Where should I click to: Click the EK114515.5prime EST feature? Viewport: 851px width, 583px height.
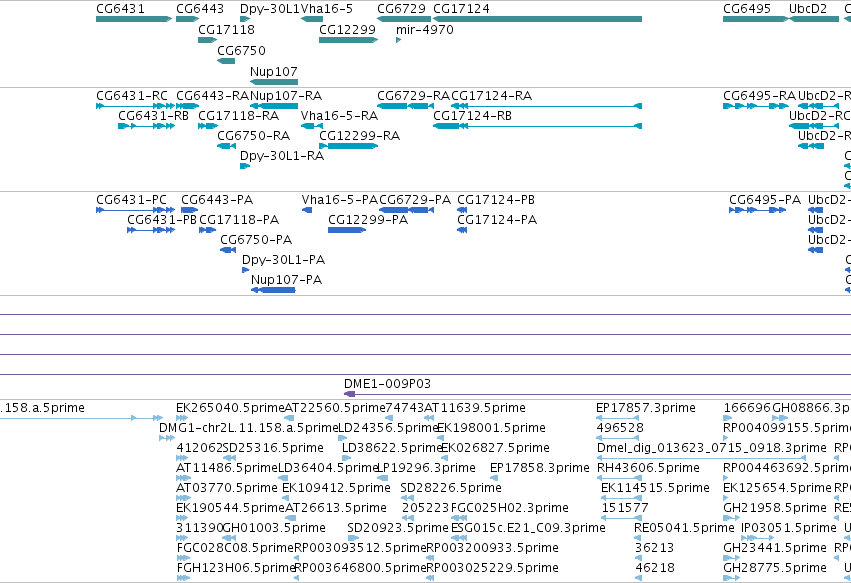pyautogui.click(x=621, y=498)
